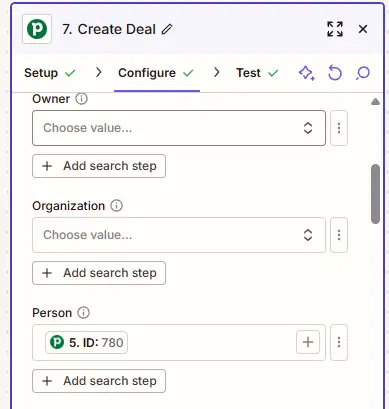
Task: Add search step under Person
Action: [x=99, y=381]
